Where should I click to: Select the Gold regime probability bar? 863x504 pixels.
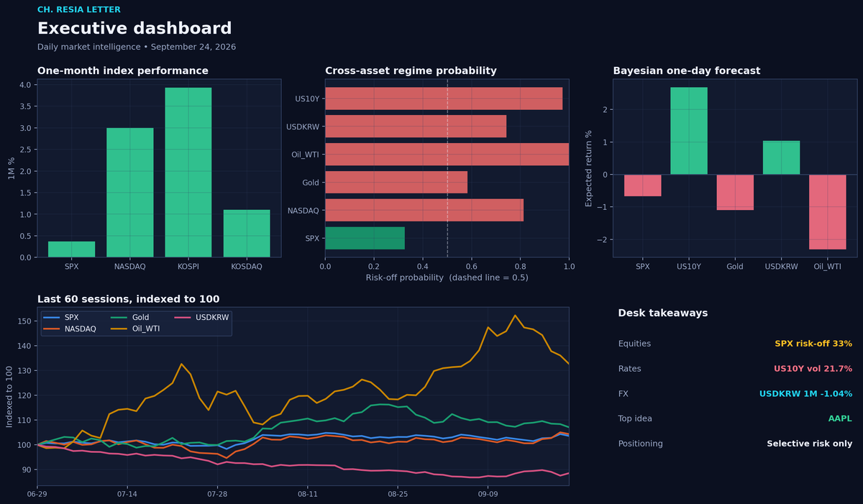coord(396,183)
